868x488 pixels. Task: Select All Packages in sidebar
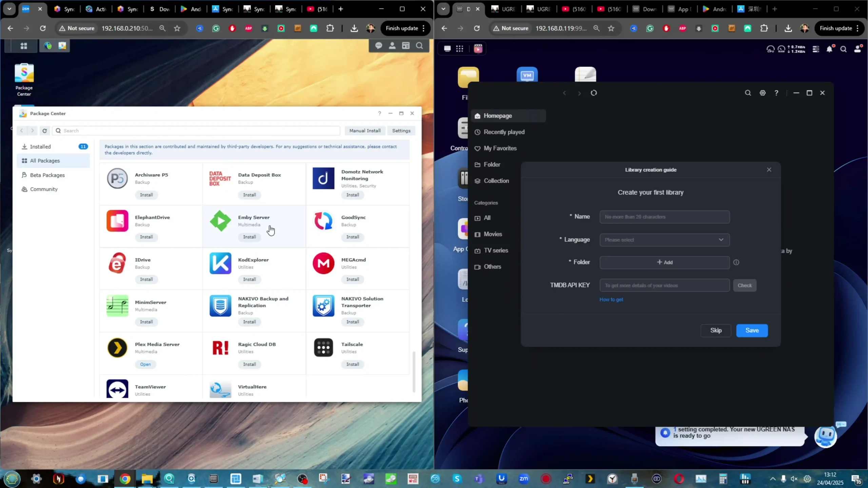click(x=53, y=161)
